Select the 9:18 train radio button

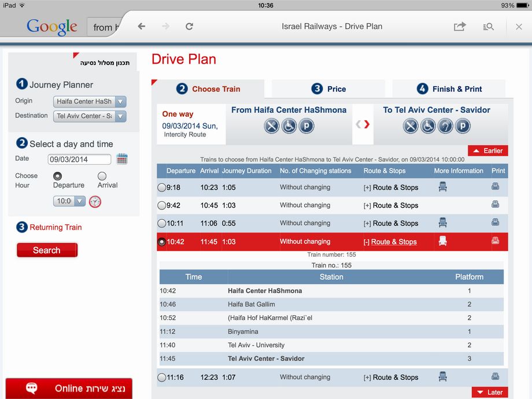point(162,187)
